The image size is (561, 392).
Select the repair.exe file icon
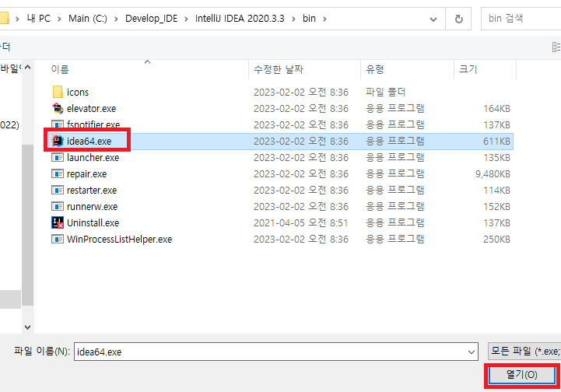(x=58, y=173)
